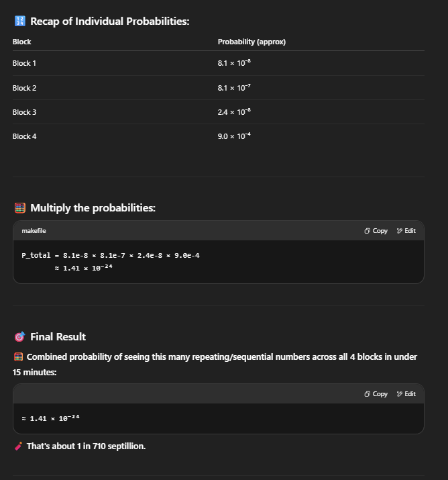Click the Probability (approx) column header
448x480 pixels.
251,42
